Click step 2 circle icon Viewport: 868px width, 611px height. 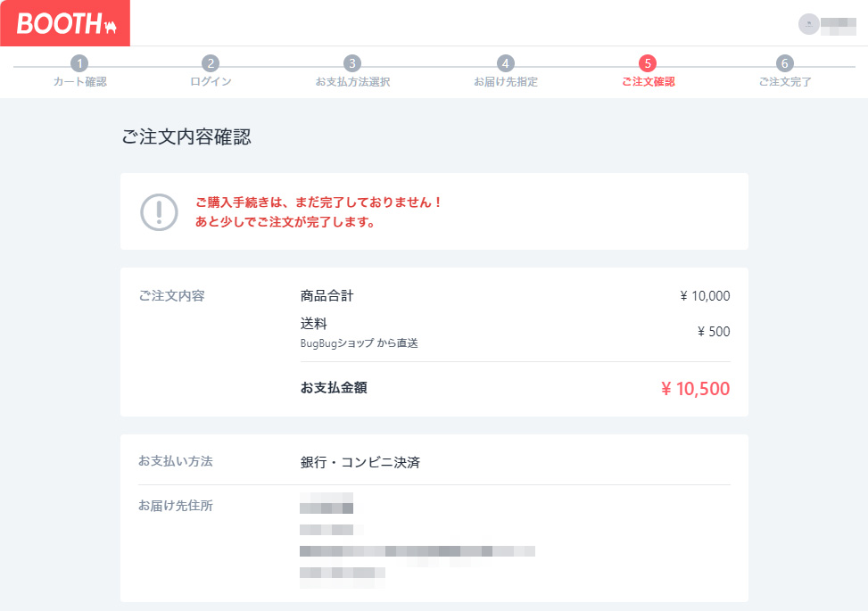coord(211,63)
